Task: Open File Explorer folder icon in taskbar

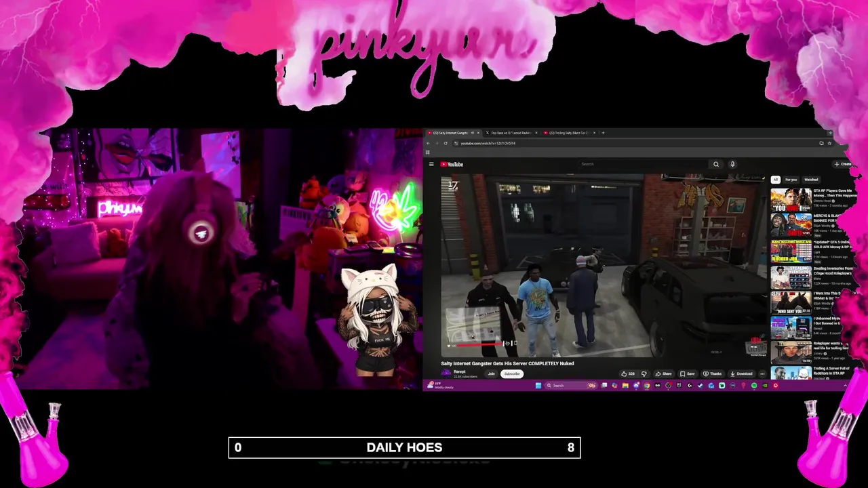Action: click(625, 386)
